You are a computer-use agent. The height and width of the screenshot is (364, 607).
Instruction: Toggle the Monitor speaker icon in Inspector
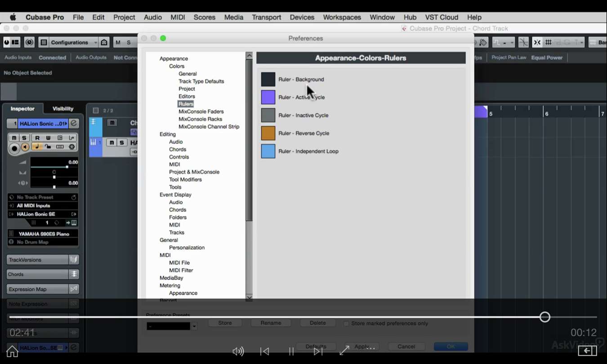pos(25,147)
